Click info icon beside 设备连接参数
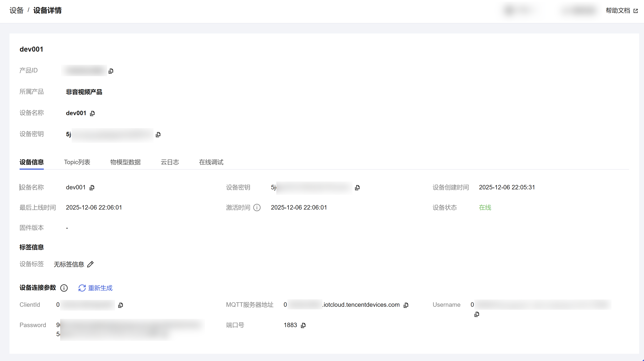The image size is (644, 361). point(64,288)
